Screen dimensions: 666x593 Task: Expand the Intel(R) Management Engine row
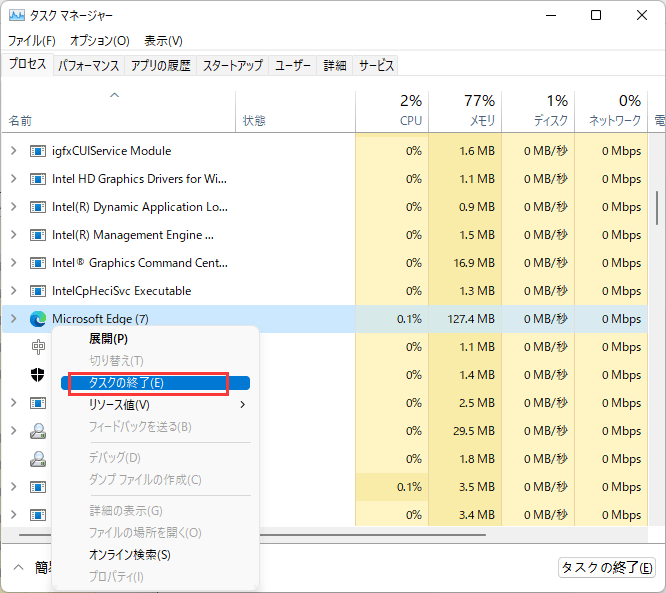14,235
